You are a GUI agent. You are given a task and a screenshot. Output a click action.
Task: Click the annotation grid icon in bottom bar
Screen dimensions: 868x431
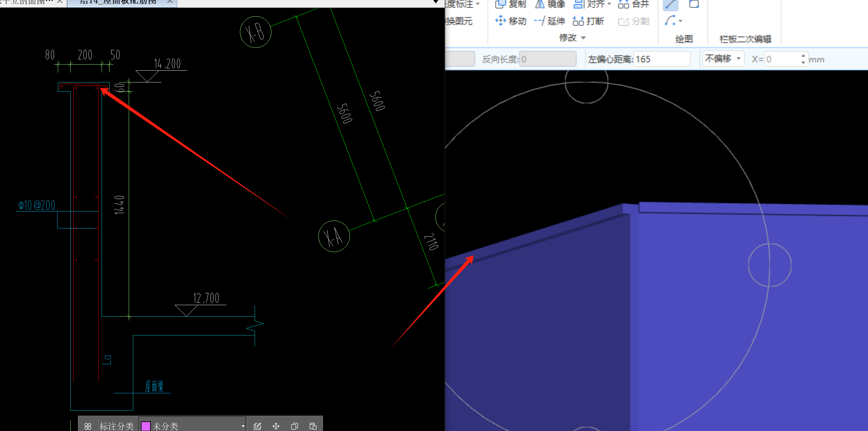point(88,426)
